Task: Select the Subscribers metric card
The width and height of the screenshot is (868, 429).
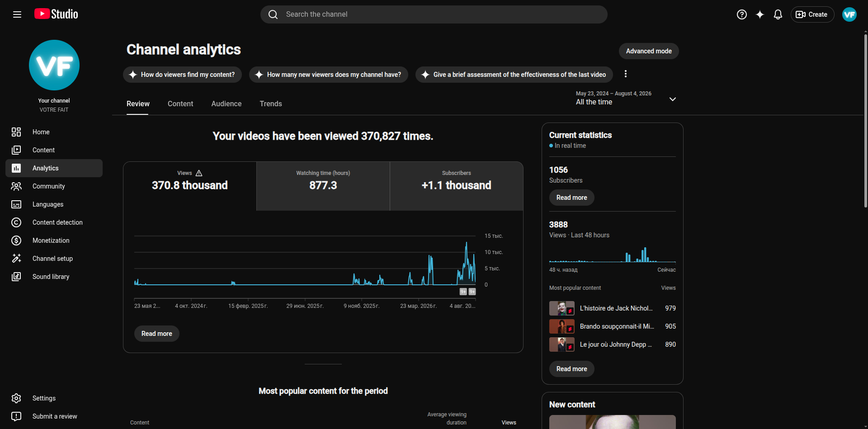Action: point(457,186)
